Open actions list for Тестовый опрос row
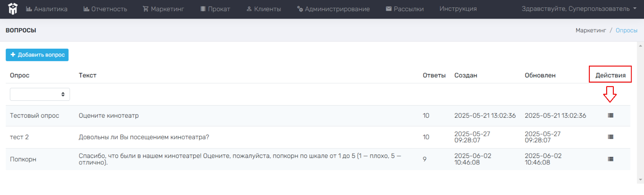 (x=611, y=116)
